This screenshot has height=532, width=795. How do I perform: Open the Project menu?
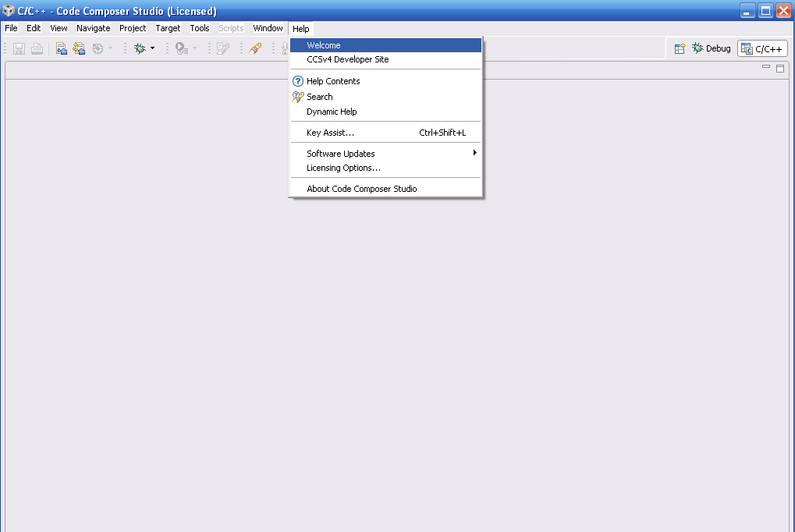(133, 28)
